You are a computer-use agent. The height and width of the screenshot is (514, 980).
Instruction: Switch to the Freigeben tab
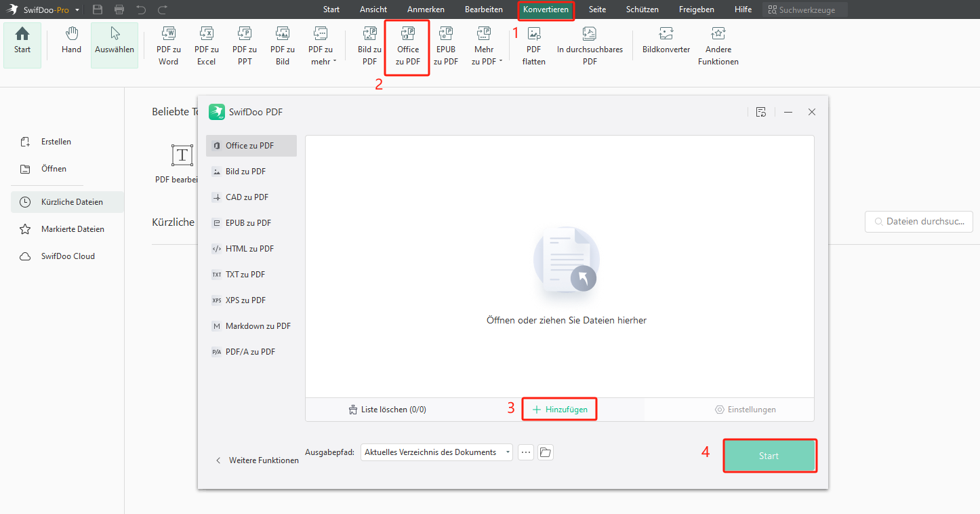697,9
